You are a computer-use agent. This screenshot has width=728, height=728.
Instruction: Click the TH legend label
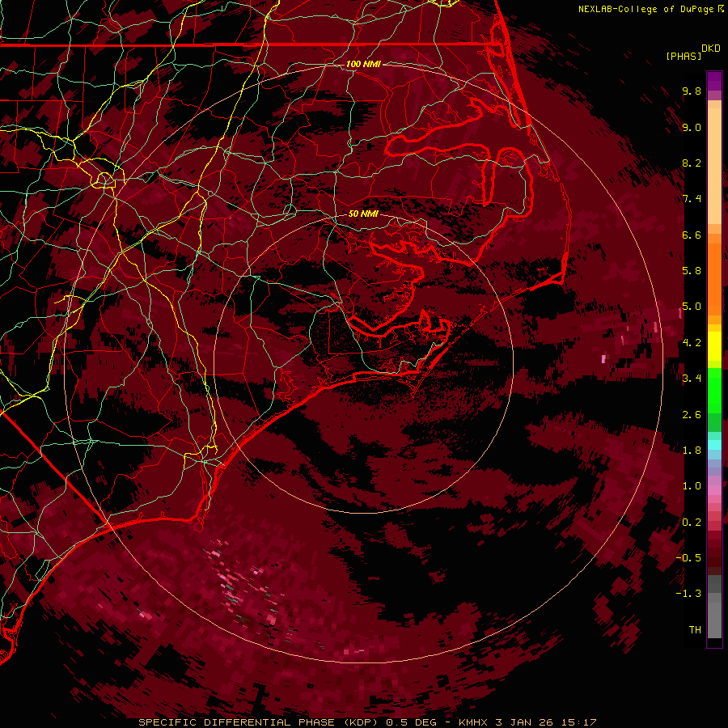695,630
